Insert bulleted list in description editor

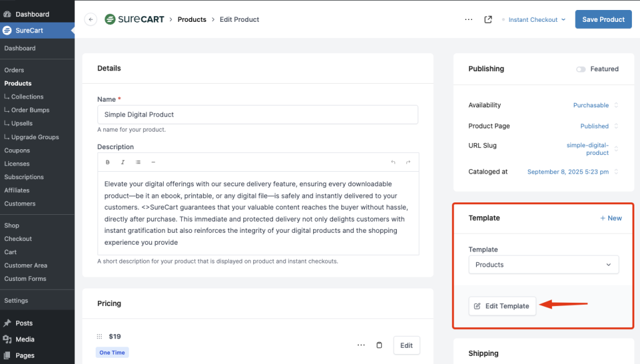[138, 162]
